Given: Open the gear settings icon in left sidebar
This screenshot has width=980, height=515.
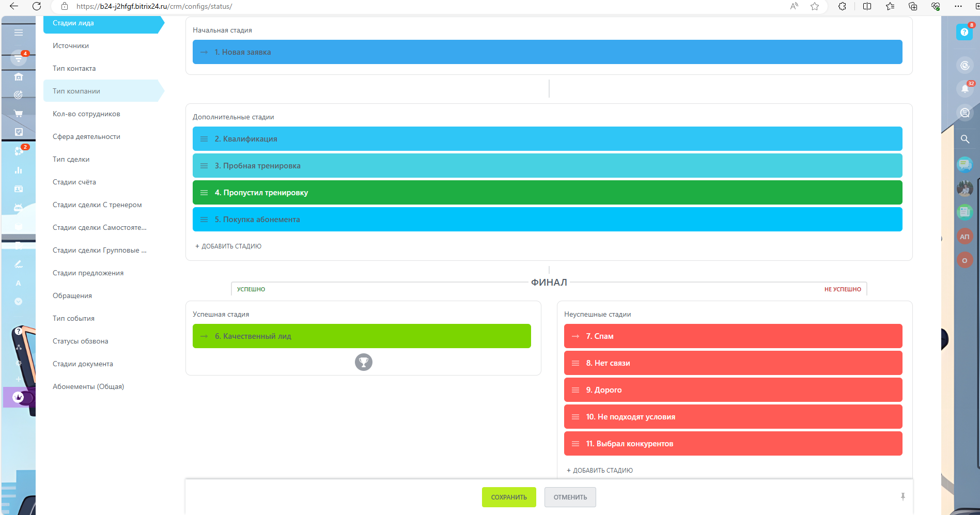Looking at the screenshot, I should (x=19, y=363).
